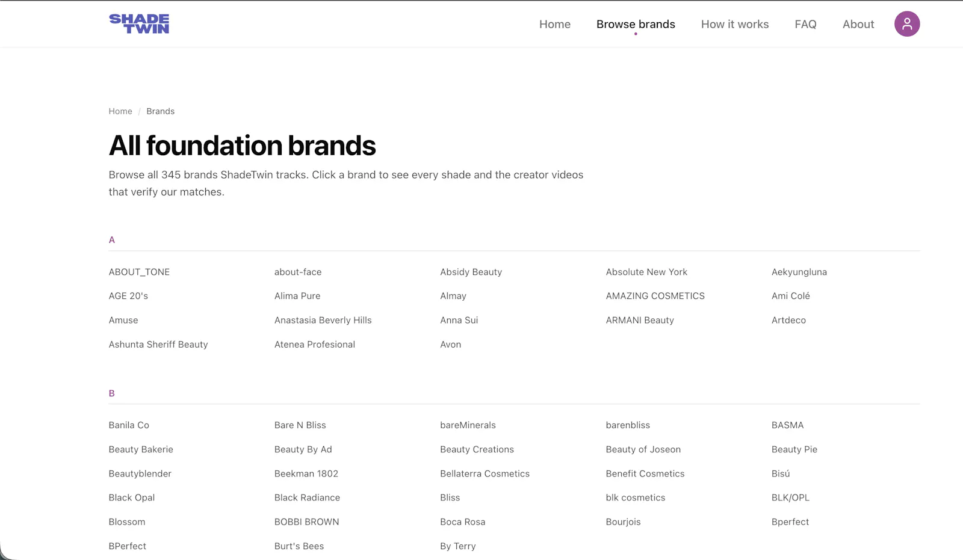Open the Bperfect brand

[x=790, y=522]
